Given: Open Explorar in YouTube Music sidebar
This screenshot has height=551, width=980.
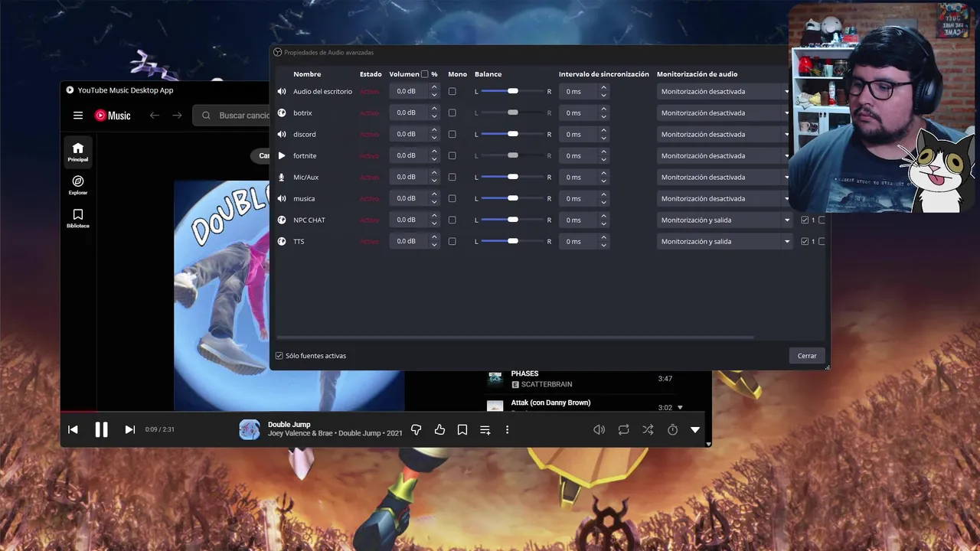Looking at the screenshot, I should 78,185.
